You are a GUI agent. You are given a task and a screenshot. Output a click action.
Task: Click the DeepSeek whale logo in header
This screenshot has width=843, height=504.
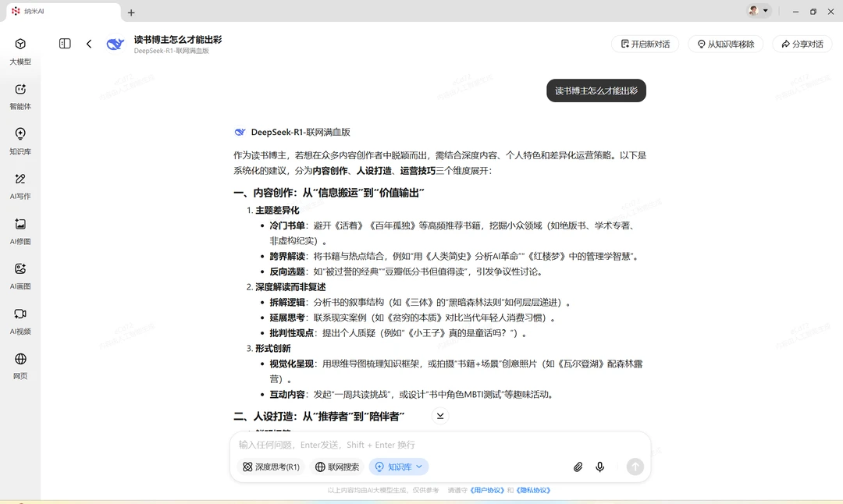tap(115, 44)
